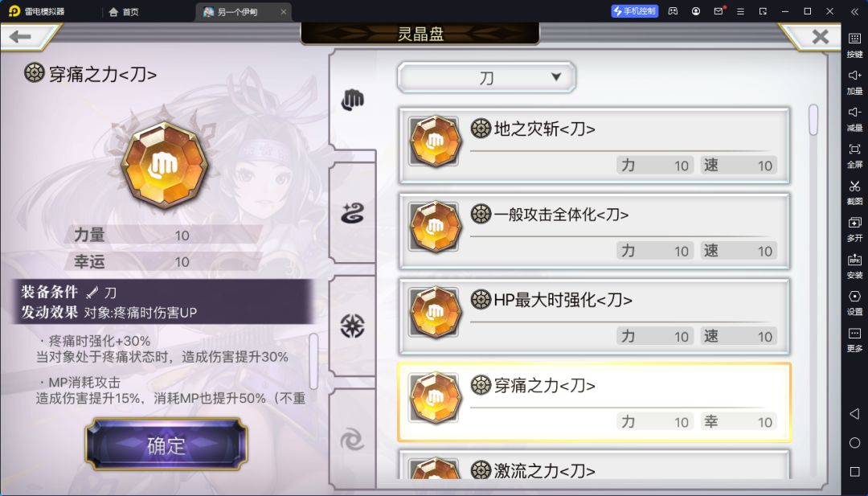This screenshot has height=496, width=868.
Task: Pick the HP最大时强化<刀> crystal item
Action: click(594, 317)
